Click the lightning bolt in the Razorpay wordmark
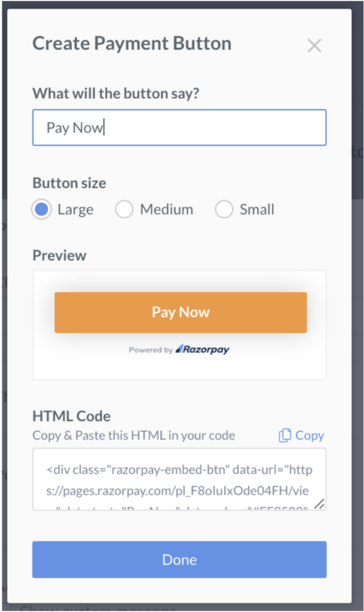364x612 pixels. [181, 348]
